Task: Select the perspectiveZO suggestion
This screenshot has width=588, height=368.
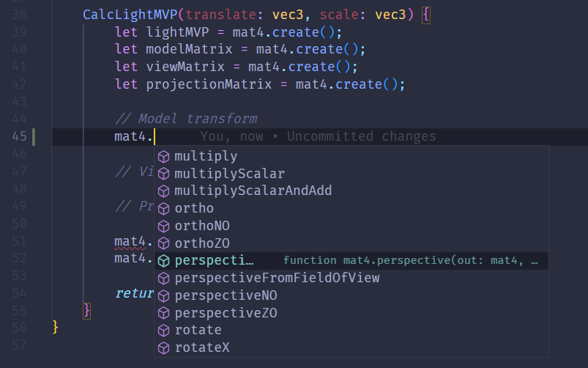Action: point(351,313)
